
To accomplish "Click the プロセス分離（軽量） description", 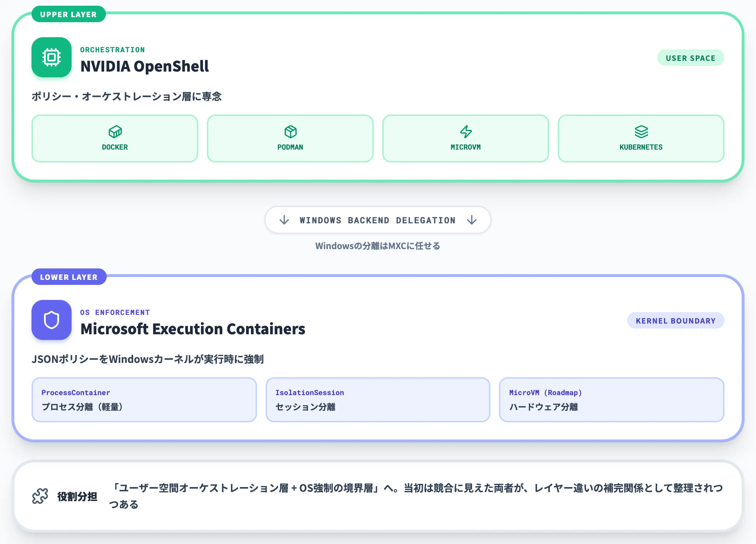I will [82, 407].
